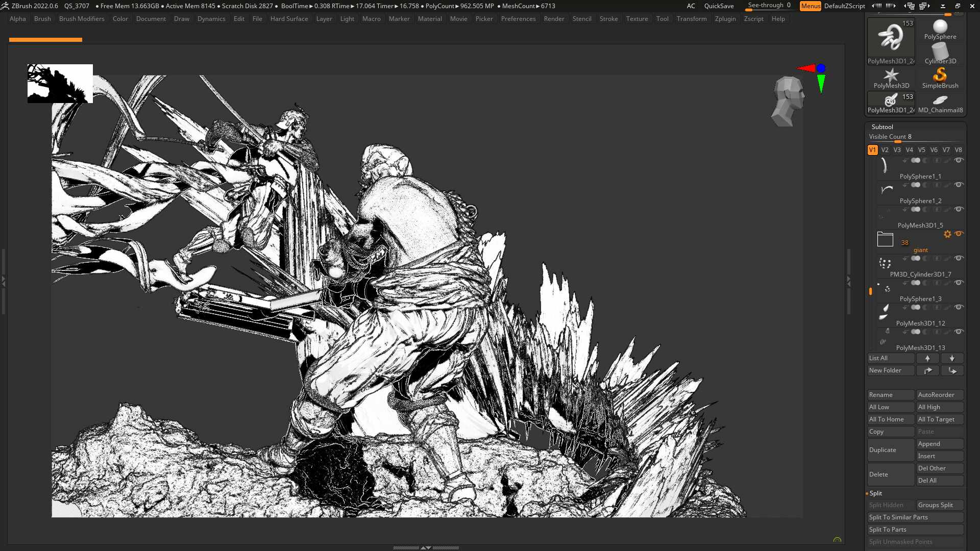Open the giant folder gear settings
This screenshot has width=980, height=551.
point(947,234)
